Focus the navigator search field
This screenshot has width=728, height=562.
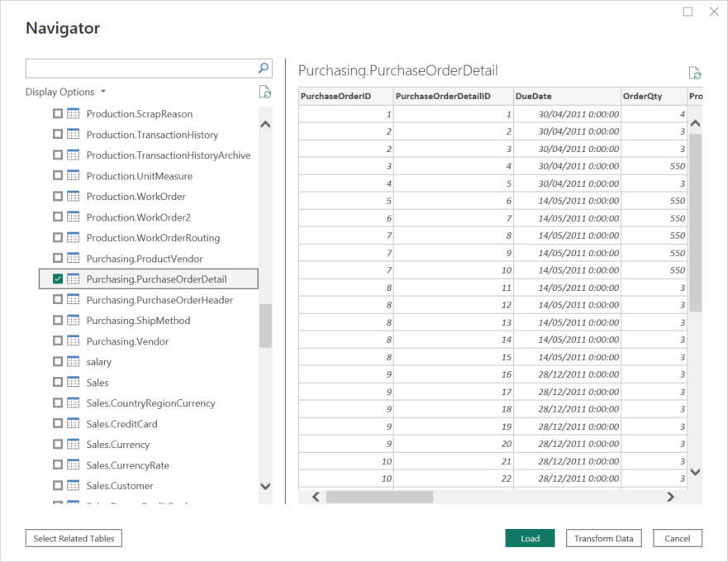[140, 68]
